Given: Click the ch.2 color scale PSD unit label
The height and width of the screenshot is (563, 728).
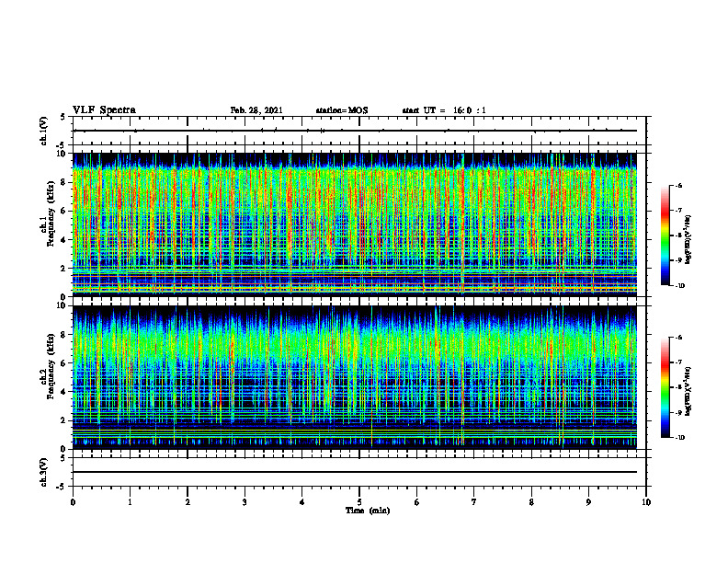Looking at the screenshot, I should tap(688, 392).
